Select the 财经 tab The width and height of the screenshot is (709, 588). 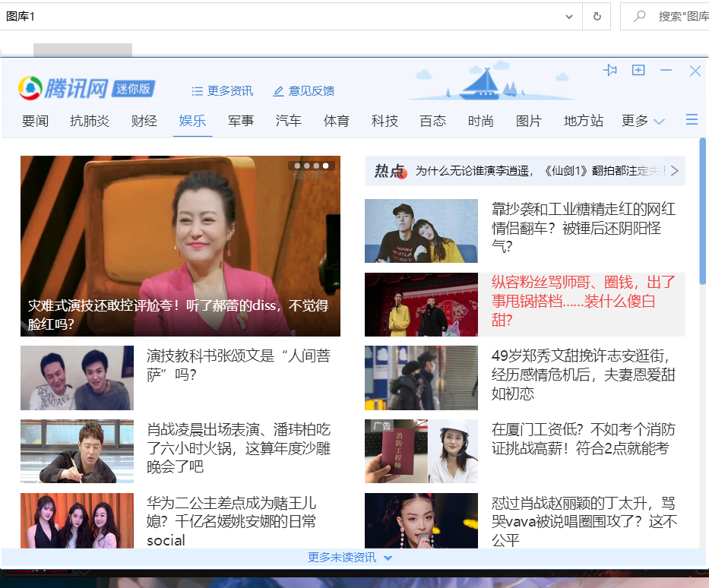tap(144, 121)
